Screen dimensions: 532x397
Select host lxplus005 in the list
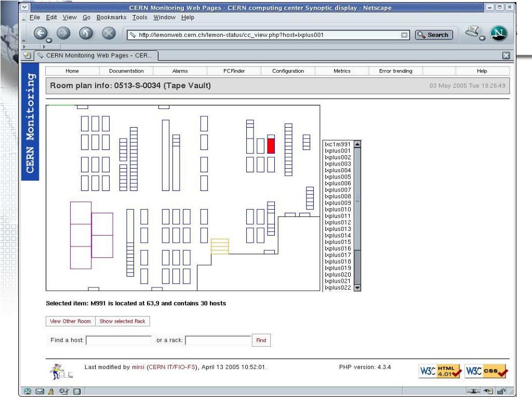click(x=338, y=177)
